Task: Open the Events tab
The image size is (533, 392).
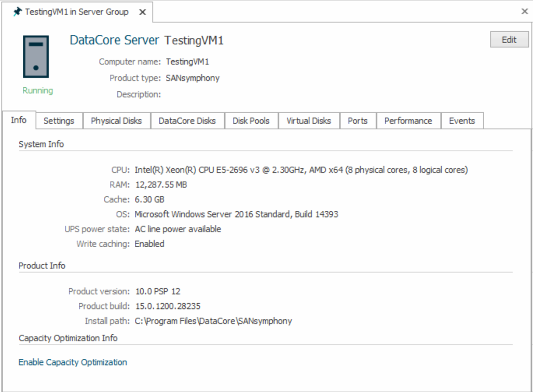Action: pyautogui.click(x=462, y=121)
